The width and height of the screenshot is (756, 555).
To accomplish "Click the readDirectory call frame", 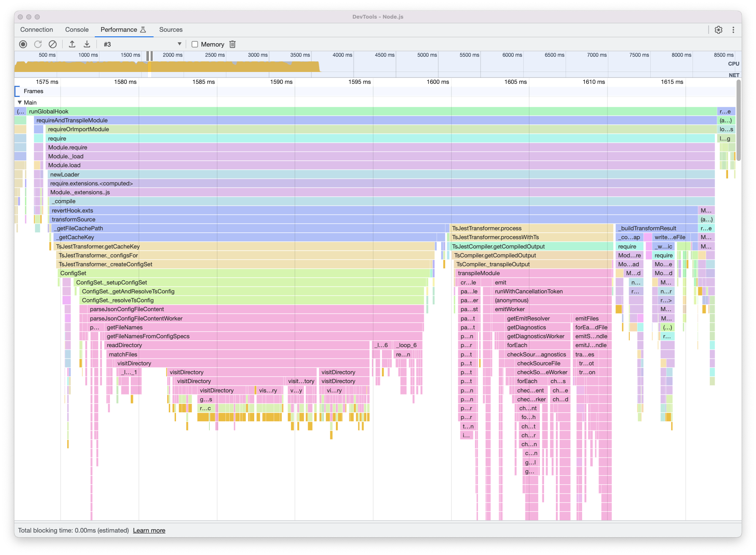I will pyautogui.click(x=236, y=345).
